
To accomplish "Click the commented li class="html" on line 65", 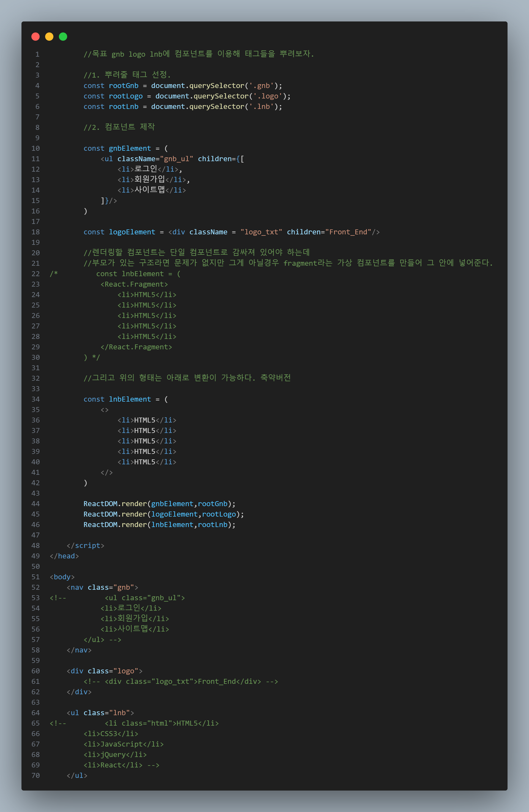I will click(162, 723).
